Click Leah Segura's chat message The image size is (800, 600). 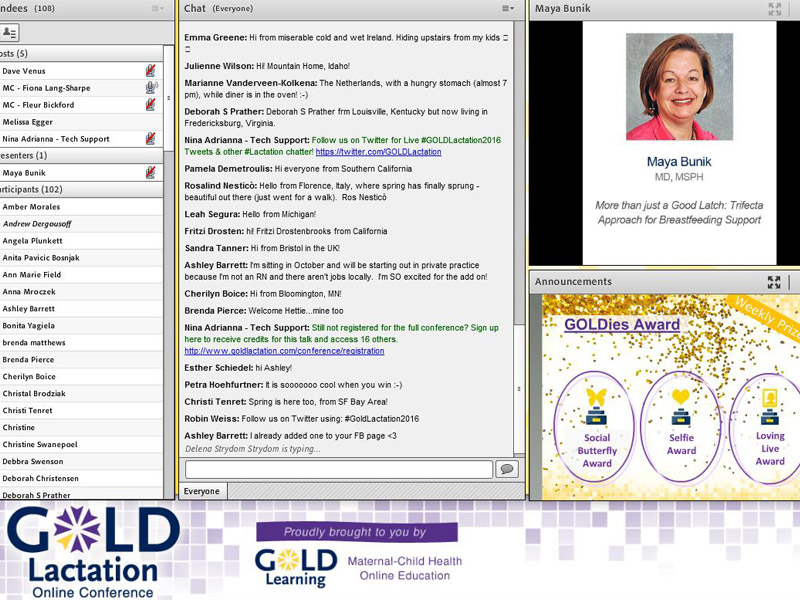click(250, 214)
